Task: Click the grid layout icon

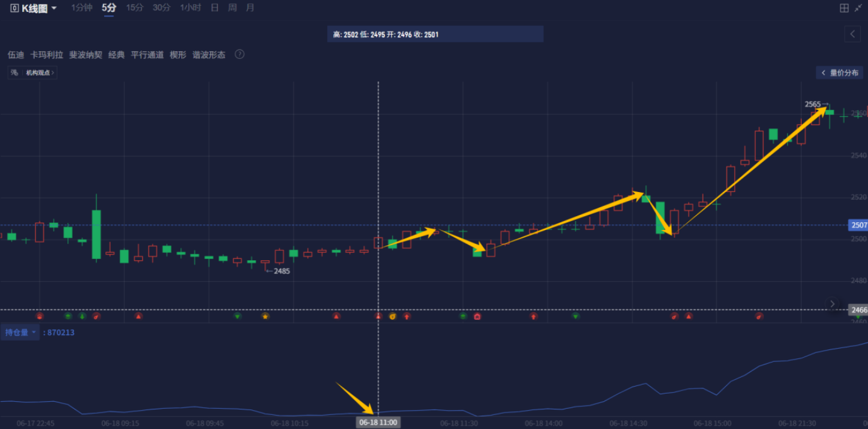Action: [844, 8]
